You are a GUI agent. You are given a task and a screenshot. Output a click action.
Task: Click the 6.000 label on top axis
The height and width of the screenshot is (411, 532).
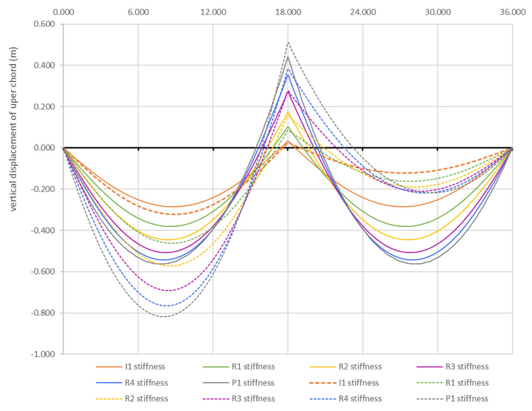pyautogui.click(x=138, y=12)
